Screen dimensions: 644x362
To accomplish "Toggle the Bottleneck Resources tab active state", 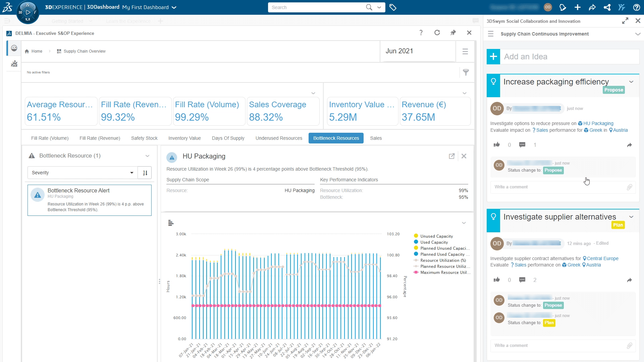I will [336, 138].
